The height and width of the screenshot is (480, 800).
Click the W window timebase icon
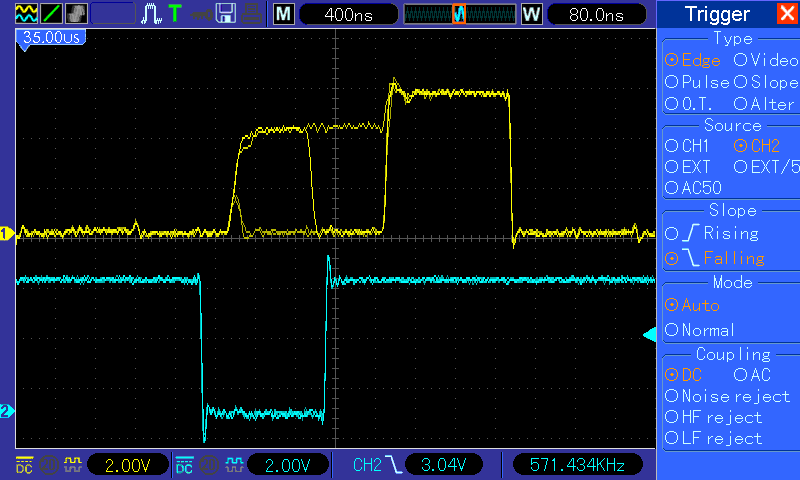pos(531,14)
